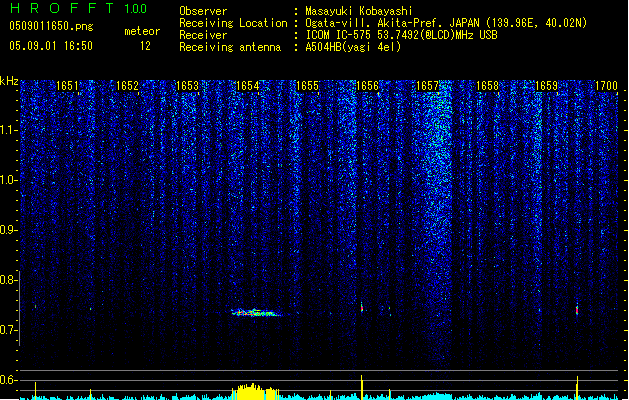Click the Observer label
This screenshot has width=629, height=400.
(x=203, y=11)
